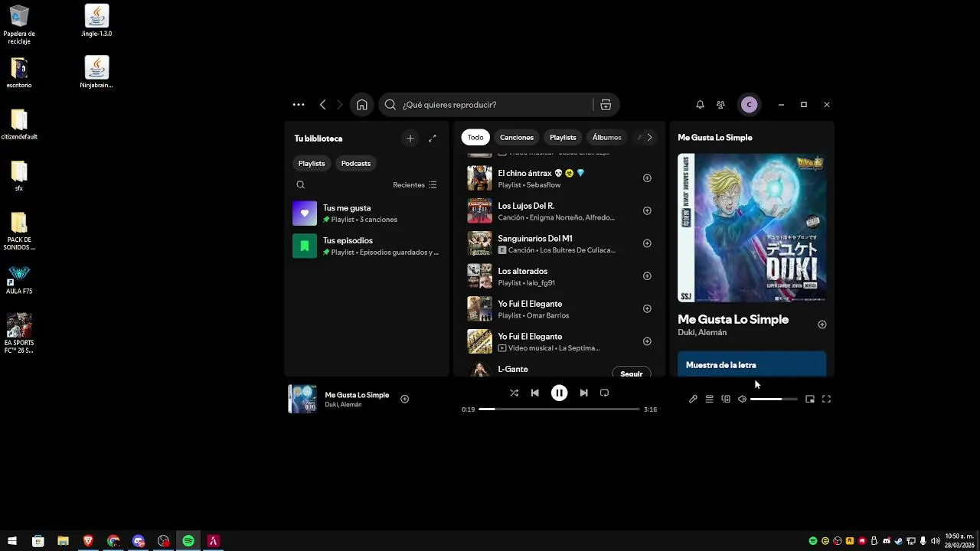Open the Browse icon in the search bar
Image resolution: width=980 pixels, height=551 pixels.
(606, 105)
